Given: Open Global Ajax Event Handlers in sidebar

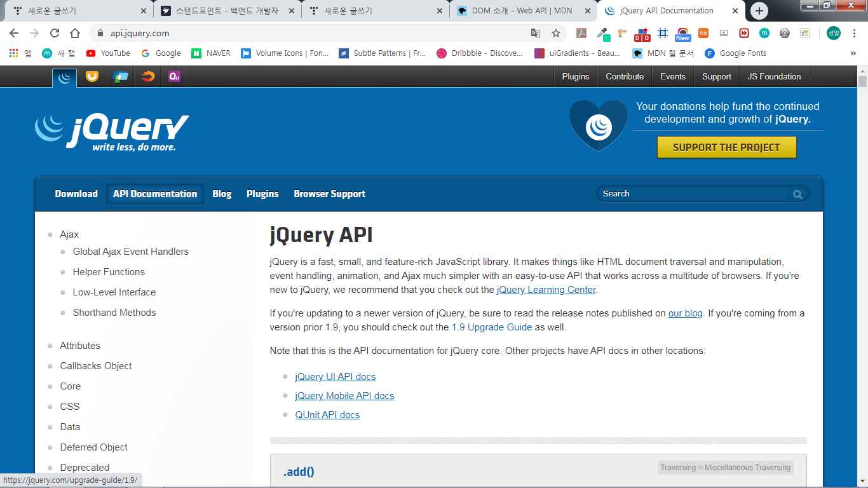Looking at the screenshot, I should (x=131, y=252).
